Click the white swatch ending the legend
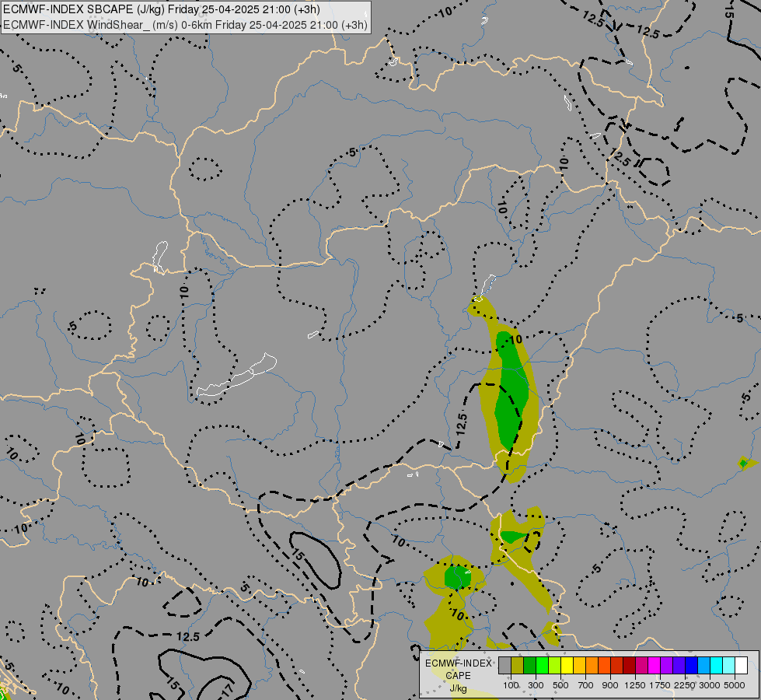Image resolution: width=761 pixels, height=700 pixels. [x=741, y=666]
